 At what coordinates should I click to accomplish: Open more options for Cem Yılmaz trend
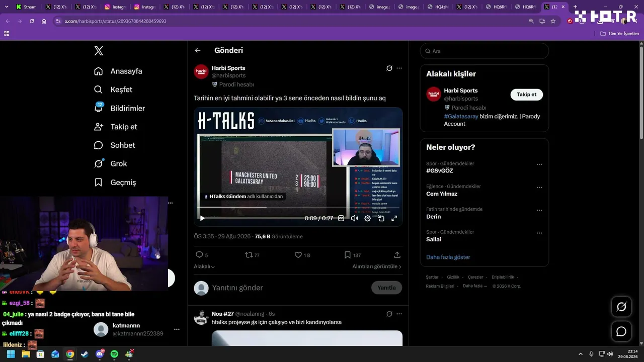[539, 188]
